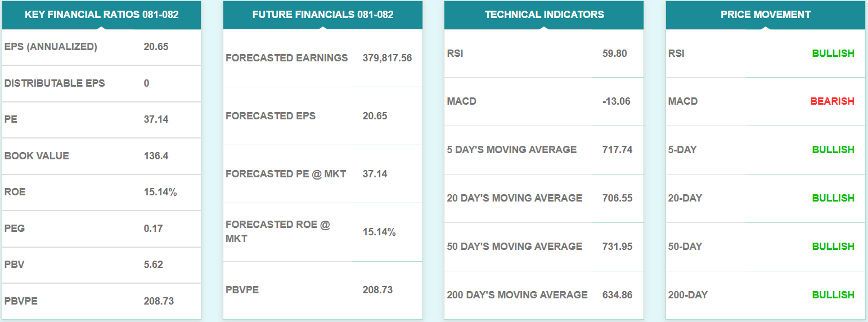Image resolution: width=868 pixels, height=322 pixels.
Task: Select the 50 Day's Moving Average value 731.95
Action: 617,247
